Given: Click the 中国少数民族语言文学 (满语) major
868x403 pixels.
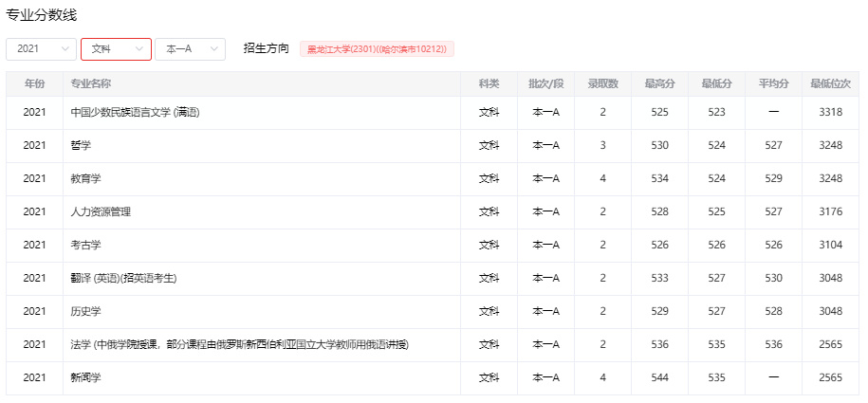Looking at the screenshot, I should 135,113.
